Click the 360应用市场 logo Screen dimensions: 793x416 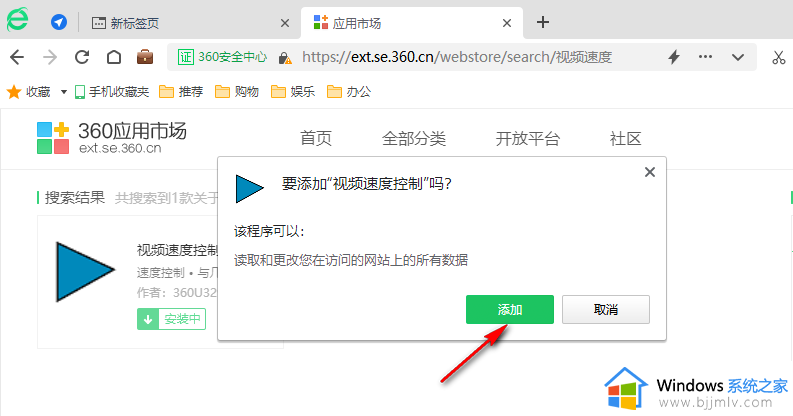click(x=112, y=137)
